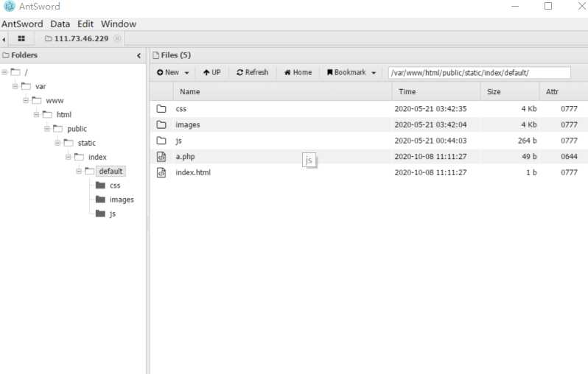This screenshot has height=374, width=588.
Task: Click the index folder icon in tree
Action: click(x=79, y=157)
